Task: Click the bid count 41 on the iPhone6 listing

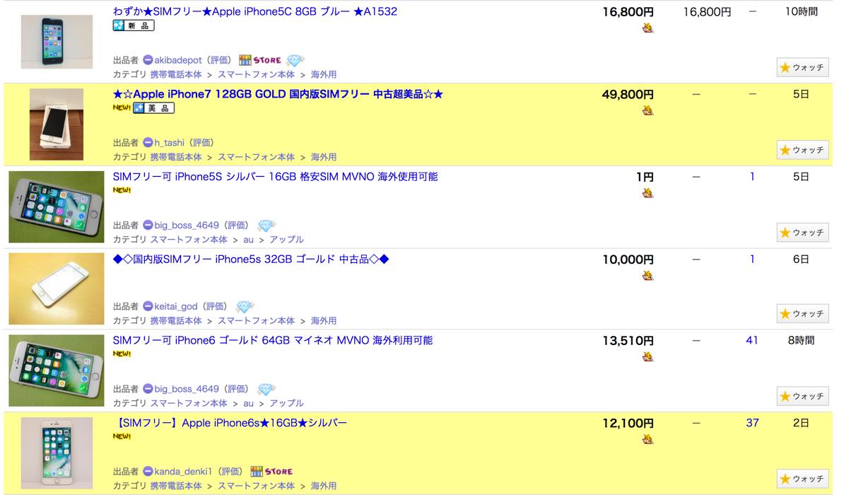Action: click(752, 340)
